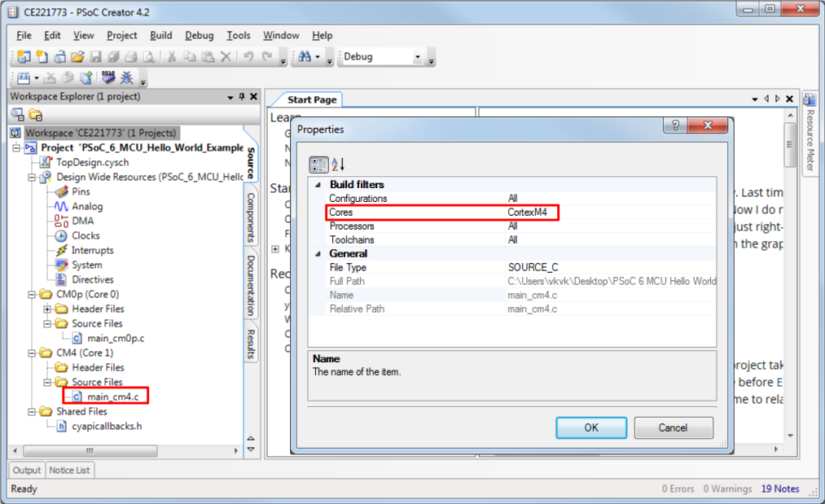Open the Build menu
This screenshot has height=504, width=825.
161,35
